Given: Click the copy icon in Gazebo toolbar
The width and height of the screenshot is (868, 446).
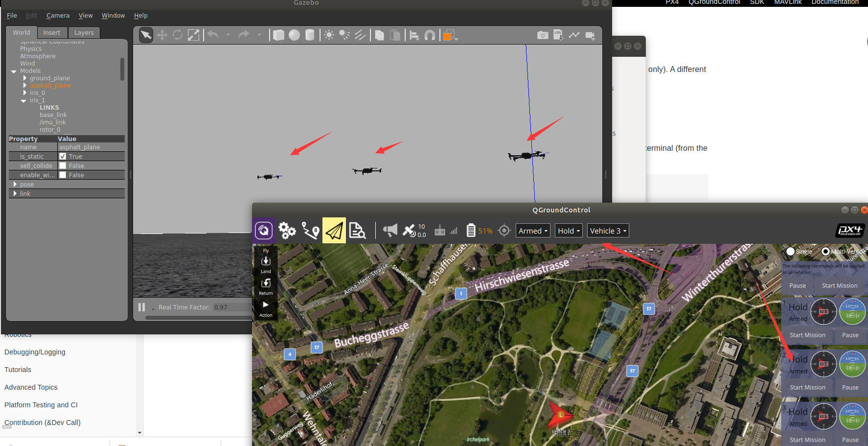Looking at the screenshot, I should tap(379, 35).
